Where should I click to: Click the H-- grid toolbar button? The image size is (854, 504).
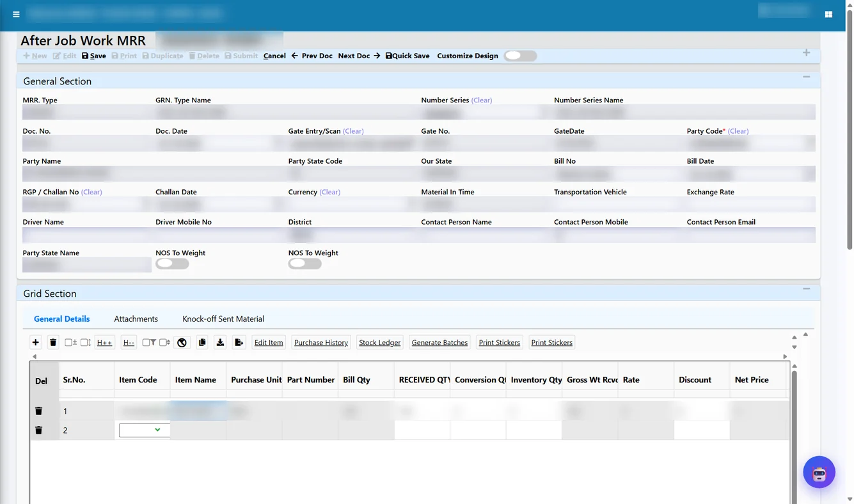pyautogui.click(x=129, y=342)
